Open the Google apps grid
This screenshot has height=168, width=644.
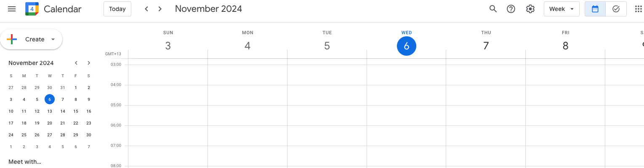click(x=638, y=9)
